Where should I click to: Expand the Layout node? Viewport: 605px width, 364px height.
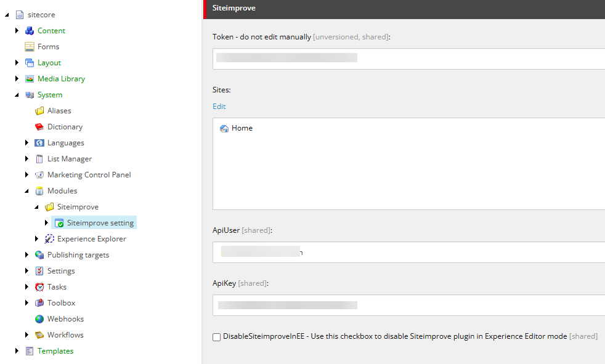click(x=17, y=62)
